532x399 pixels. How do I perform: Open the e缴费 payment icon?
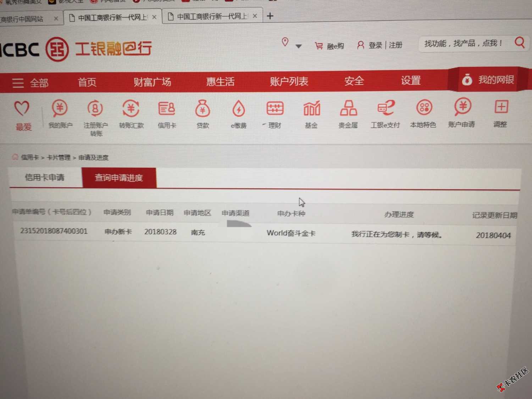pos(239,109)
